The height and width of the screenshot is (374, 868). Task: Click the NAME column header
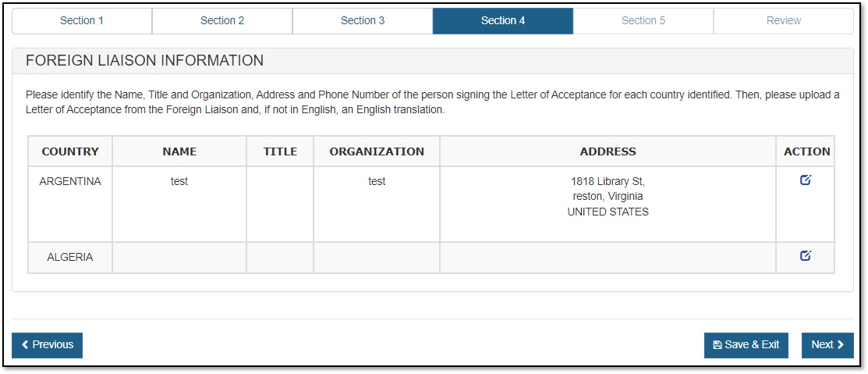click(179, 151)
